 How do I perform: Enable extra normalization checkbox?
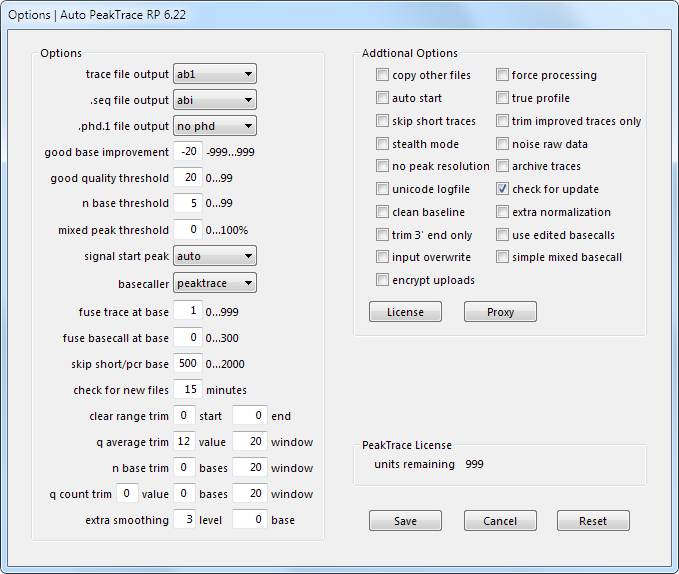[502, 212]
